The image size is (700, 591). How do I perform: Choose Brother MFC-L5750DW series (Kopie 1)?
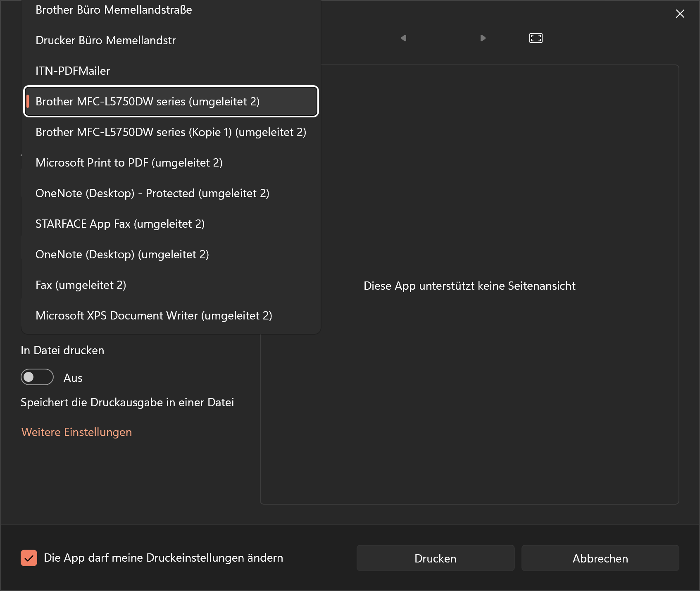point(171,132)
